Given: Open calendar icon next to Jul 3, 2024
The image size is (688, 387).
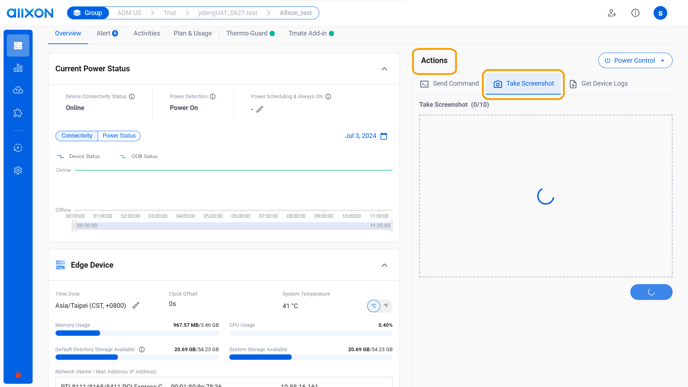Looking at the screenshot, I should pyautogui.click(x=383, y=136).
